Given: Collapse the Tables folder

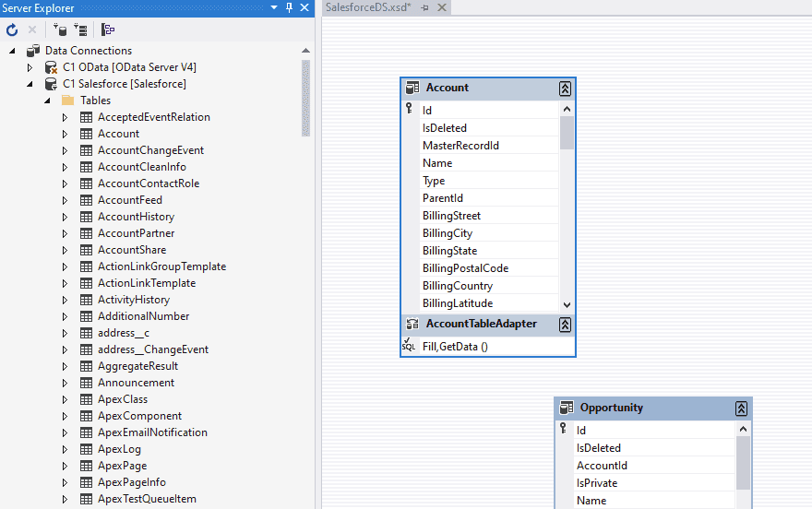Looking at the screenshot, I should click(47, 101).
